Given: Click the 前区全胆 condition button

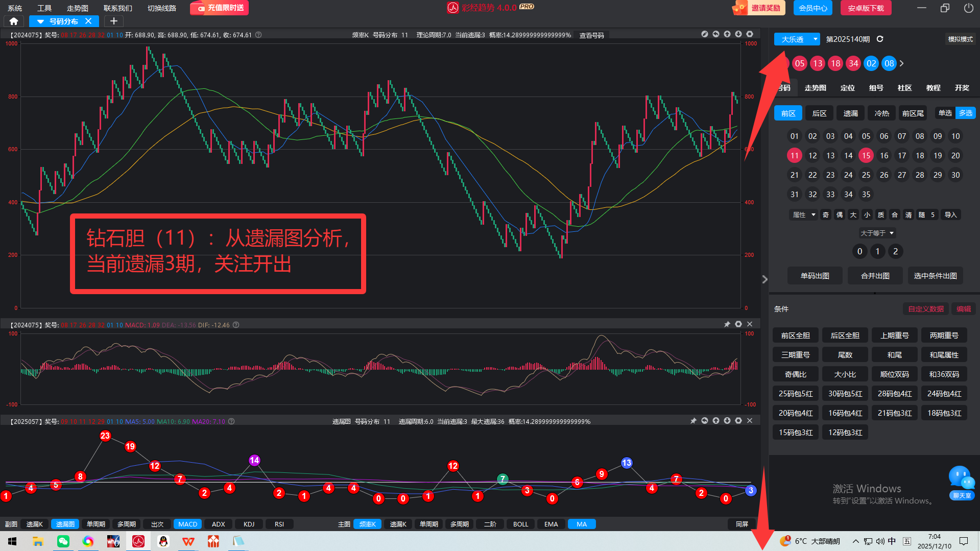Looking at the screenshot, I should 795,336.
